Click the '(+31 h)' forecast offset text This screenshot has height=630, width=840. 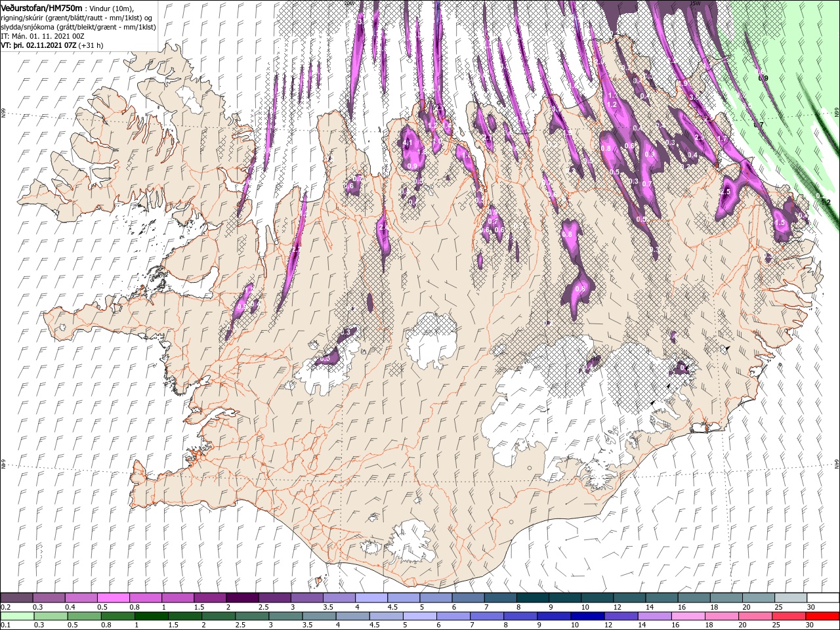click(91, 45)
